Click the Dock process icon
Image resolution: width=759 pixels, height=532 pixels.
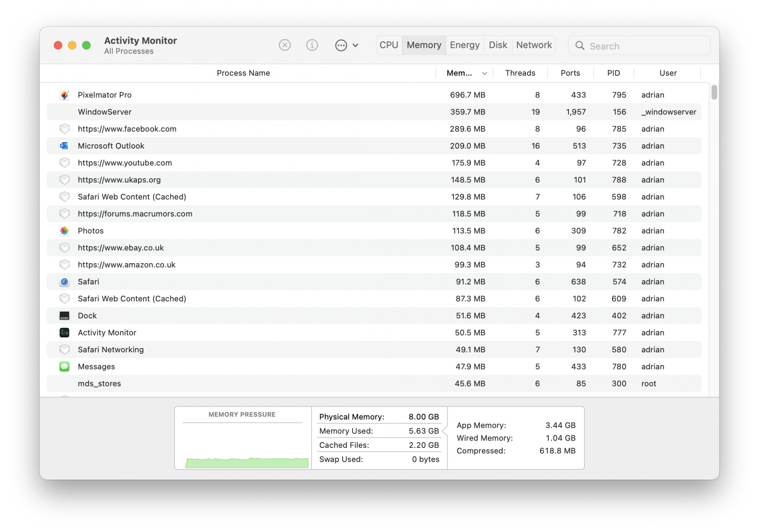click(65, 315)
